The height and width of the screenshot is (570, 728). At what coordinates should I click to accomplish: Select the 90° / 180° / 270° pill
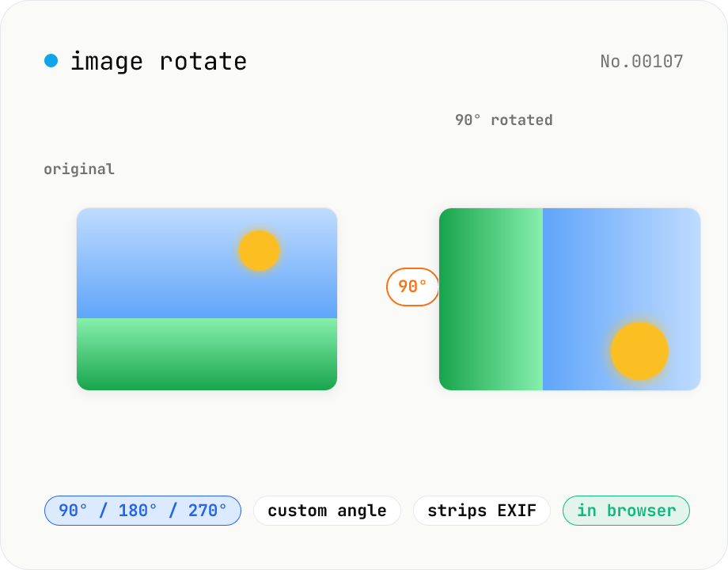142,511
